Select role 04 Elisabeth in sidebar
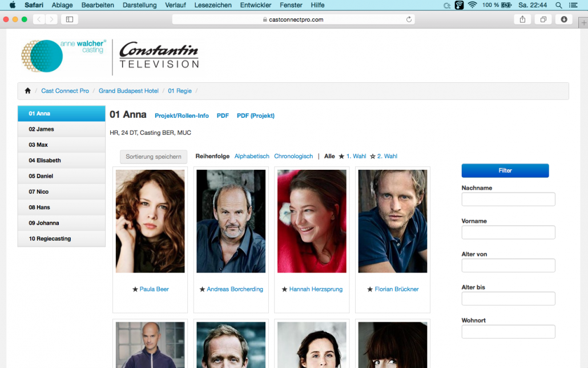Image resolution: width=588 pixels, height=368 pixels. (62, 161)
